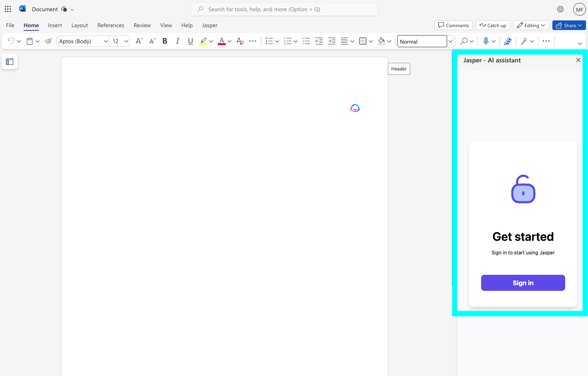This screenshot has width=588, height=376.
Task: Click the Designer magic wand icon
Action: coord(524,41)
